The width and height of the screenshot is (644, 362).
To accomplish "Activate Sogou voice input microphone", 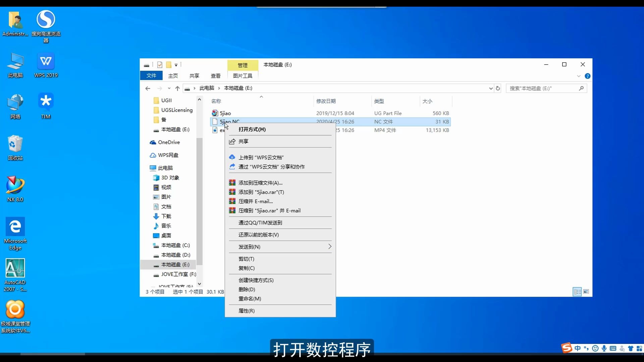I will (604, 349).
